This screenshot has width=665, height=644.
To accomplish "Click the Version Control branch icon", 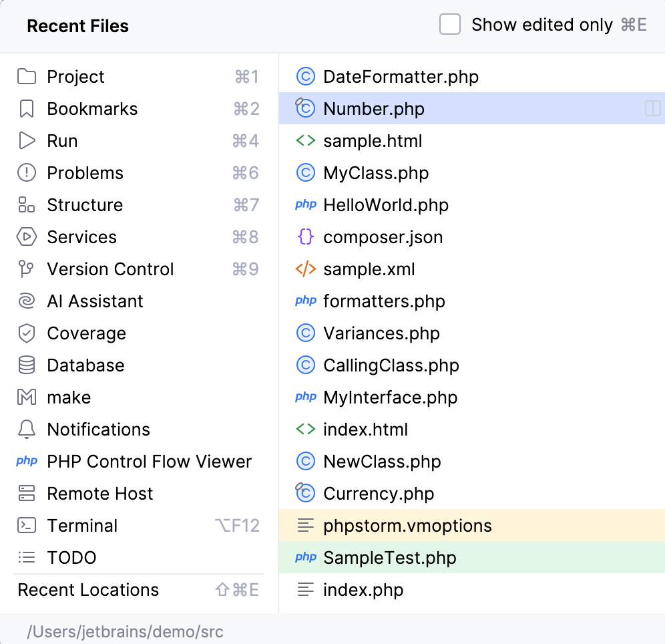I will click(x=27, y=269).
